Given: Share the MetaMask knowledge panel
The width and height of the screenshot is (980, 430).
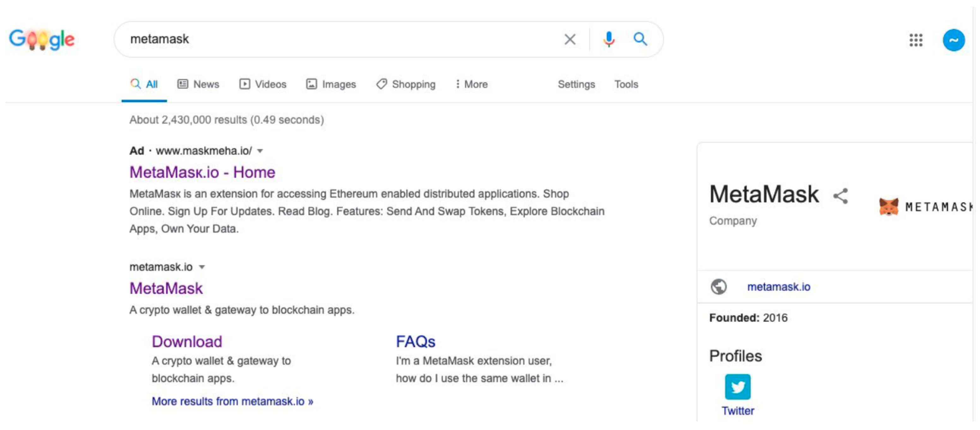Looking at the screenshot, I should [840, 196].
